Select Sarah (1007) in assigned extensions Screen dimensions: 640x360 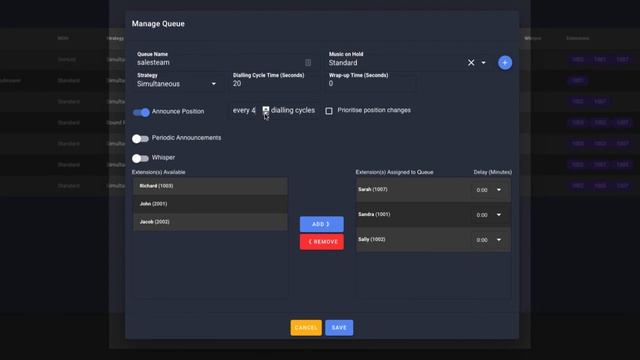point(433,189)
